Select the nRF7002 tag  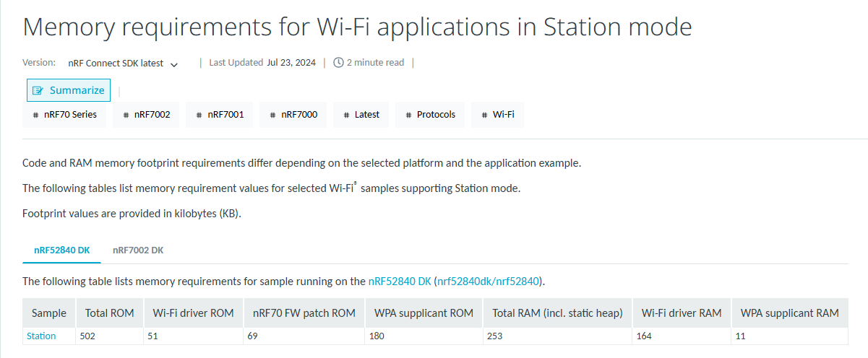[x=146, y=114]
